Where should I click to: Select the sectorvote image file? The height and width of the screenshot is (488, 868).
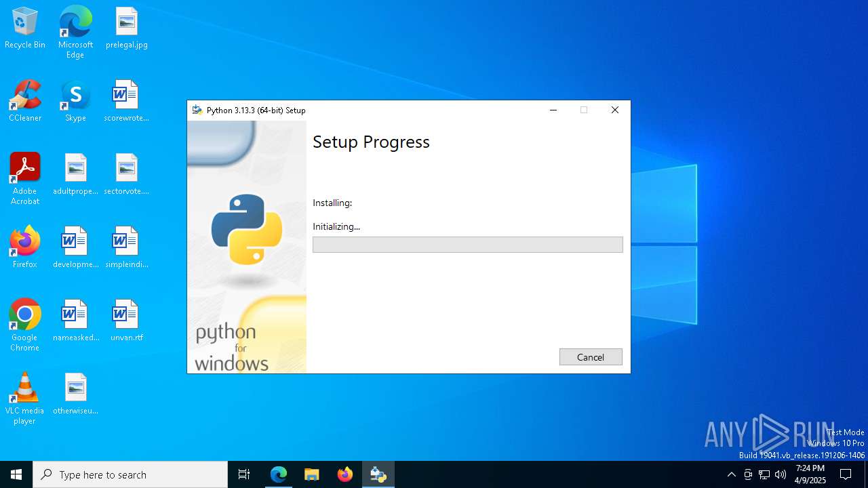127,175
